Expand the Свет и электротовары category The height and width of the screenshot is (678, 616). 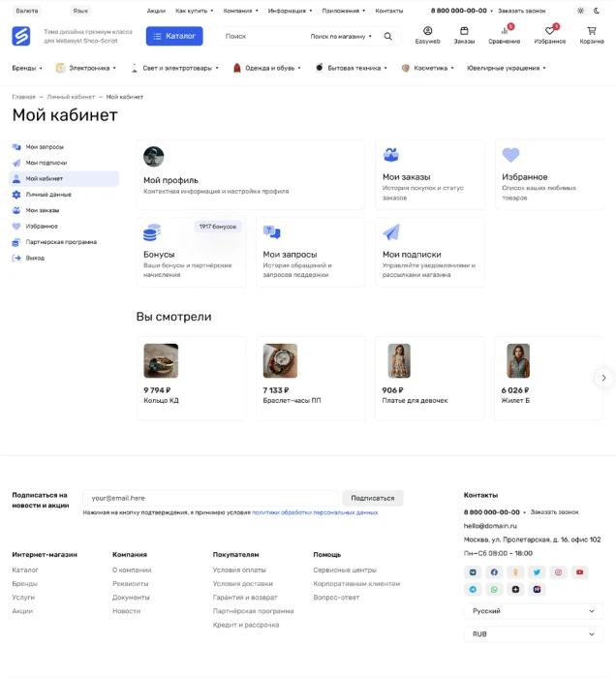pos(174,68)
